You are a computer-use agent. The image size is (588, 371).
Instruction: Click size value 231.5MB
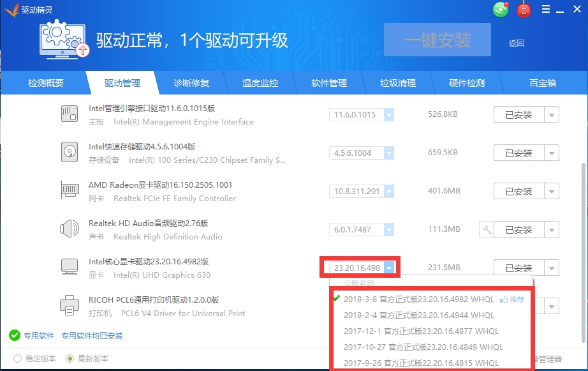pyautogui.click(x=444, y=268)
